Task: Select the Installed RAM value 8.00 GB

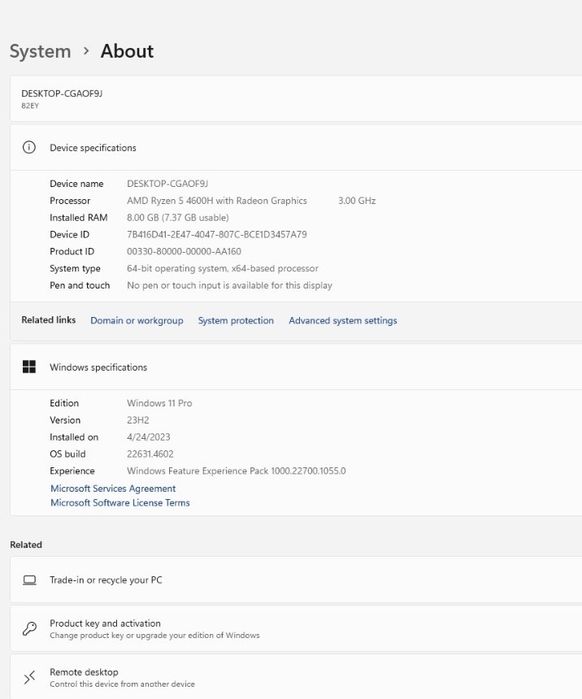Action: click(178, 218)
